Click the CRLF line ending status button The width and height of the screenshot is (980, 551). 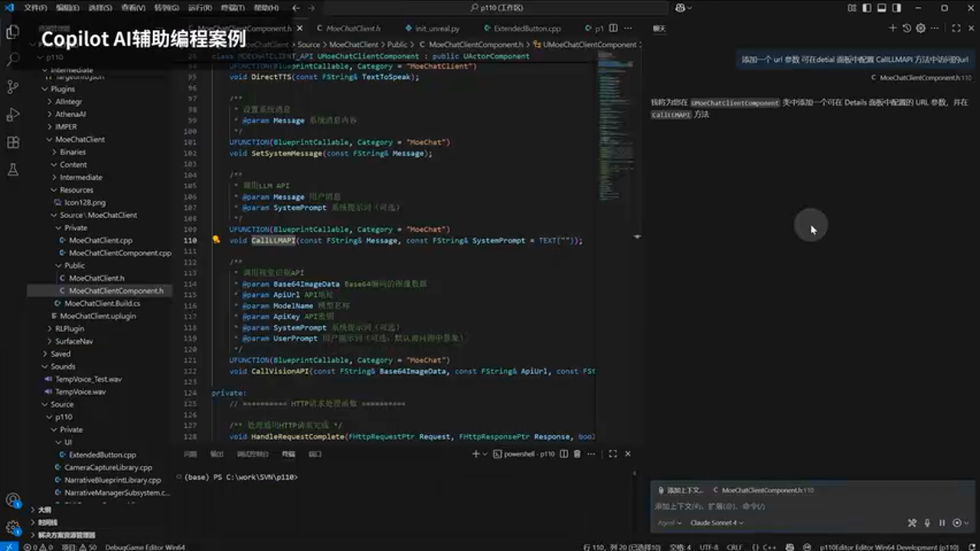coord(734,546)
